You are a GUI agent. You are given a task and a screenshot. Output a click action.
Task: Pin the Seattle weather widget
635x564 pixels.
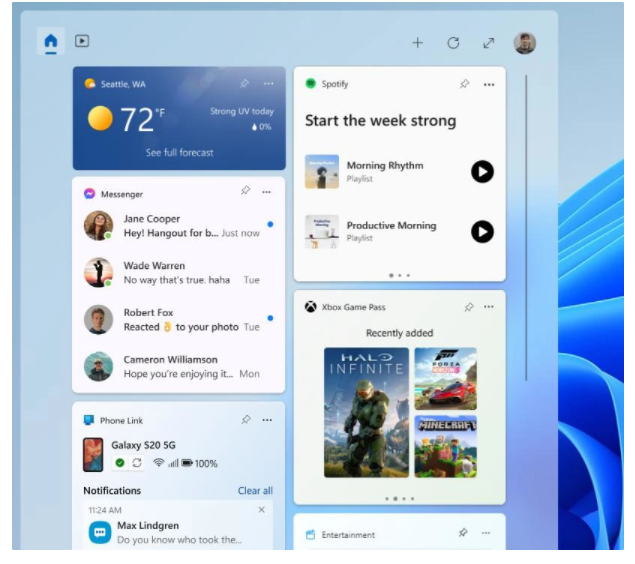click(x=245, y=83)
